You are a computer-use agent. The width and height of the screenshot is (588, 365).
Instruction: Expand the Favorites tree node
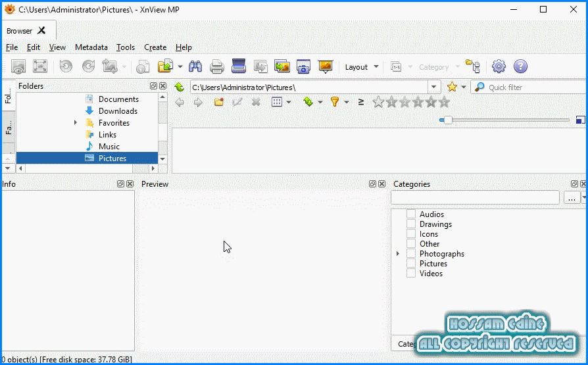[76, 123]
